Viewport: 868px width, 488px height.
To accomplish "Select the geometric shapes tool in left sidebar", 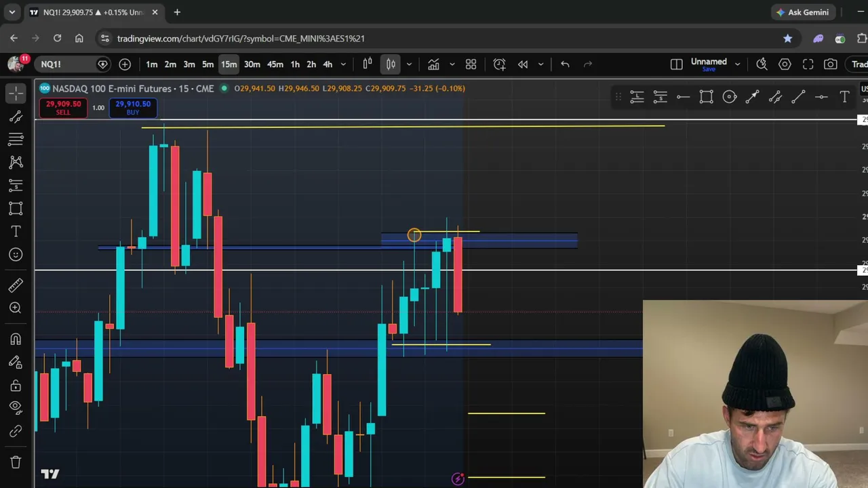I will point(16,208).
